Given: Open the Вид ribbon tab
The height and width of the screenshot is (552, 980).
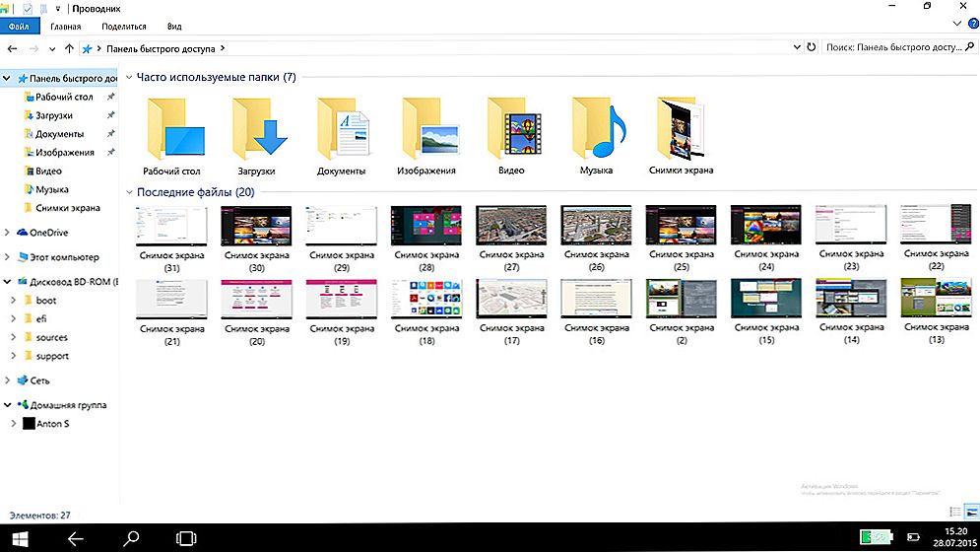Looking at the screenshot, I should click(x=174, y=27).
